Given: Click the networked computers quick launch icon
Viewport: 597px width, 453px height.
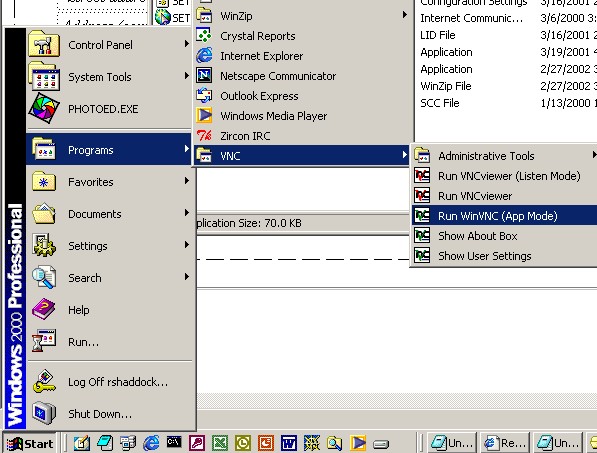Looking at the screenshot, I should pos(128,443).
